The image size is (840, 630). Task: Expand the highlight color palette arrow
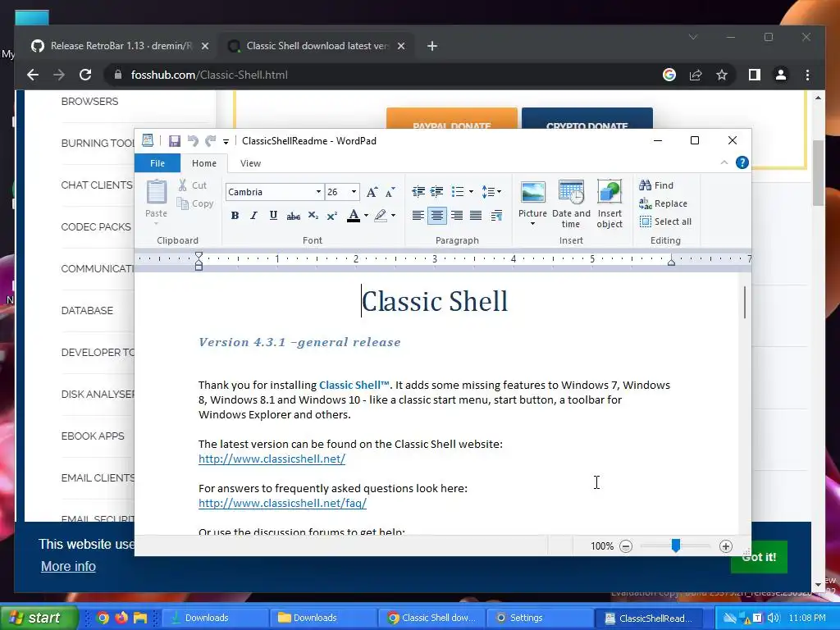[393, 216]
